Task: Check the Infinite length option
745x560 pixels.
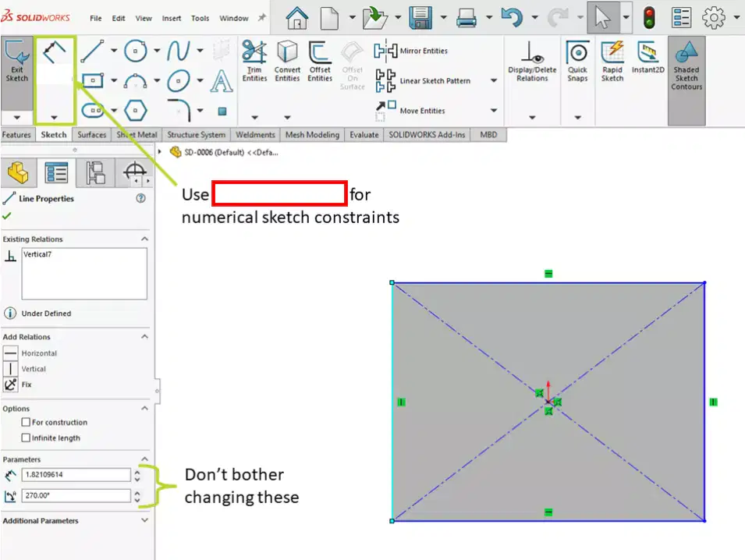Action: [x=26, y=438]
